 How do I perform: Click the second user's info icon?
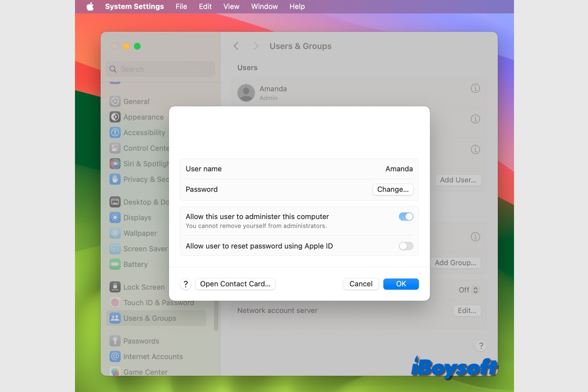[475, 119]
